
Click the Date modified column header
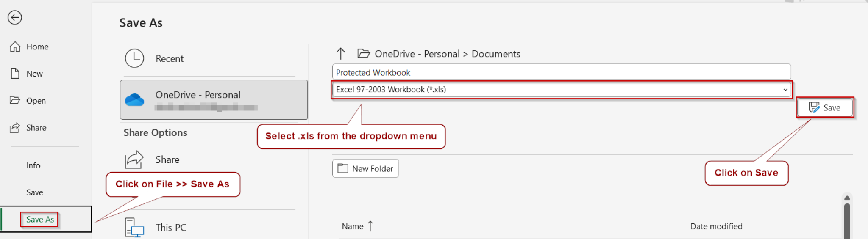pyautogui.click(x=716, y=227)
